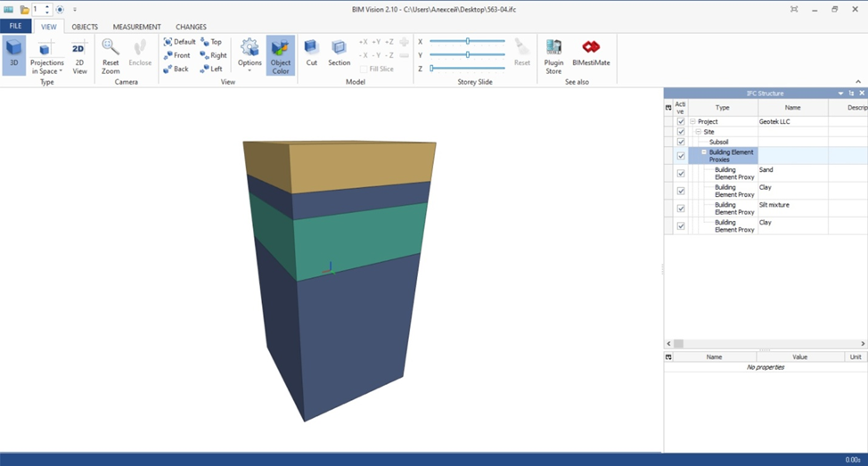Switch to the MEASUREMENT tab
868x466 pixels.
tap(136, 27)
